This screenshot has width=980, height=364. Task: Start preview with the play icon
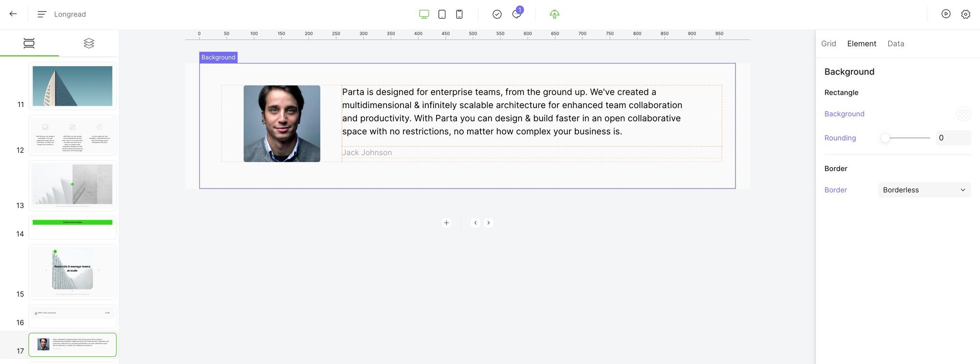(946, 14)
